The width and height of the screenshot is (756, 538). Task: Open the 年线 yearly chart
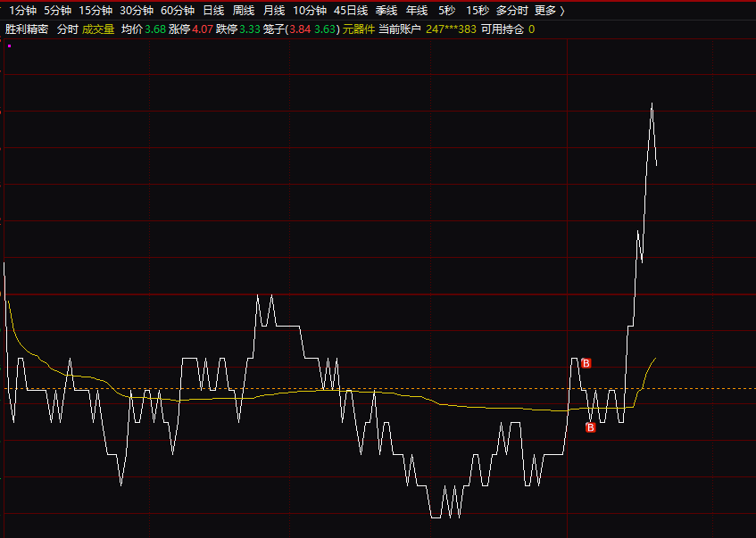pyautogui.click(x=417, y=10)
